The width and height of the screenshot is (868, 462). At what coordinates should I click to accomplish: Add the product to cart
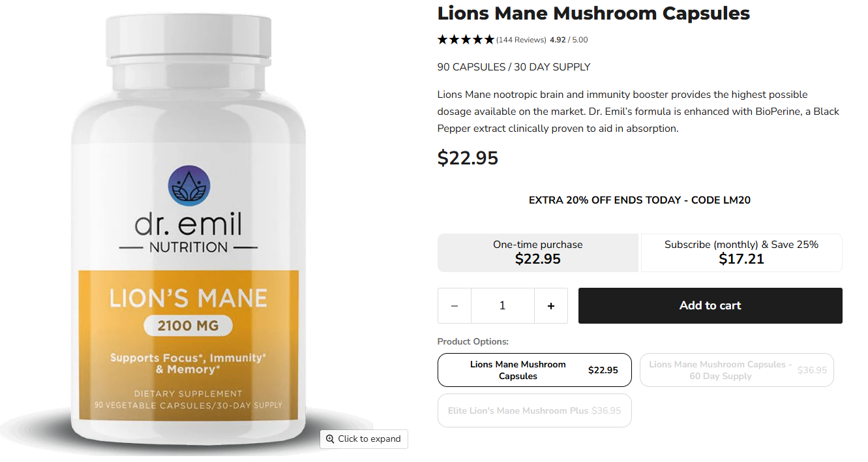tap(710, 305)
